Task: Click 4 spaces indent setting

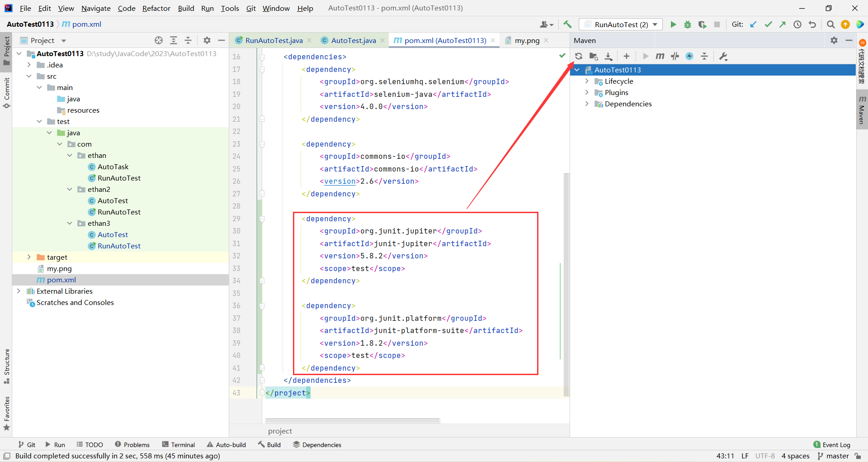Action: tap(796, 456)
